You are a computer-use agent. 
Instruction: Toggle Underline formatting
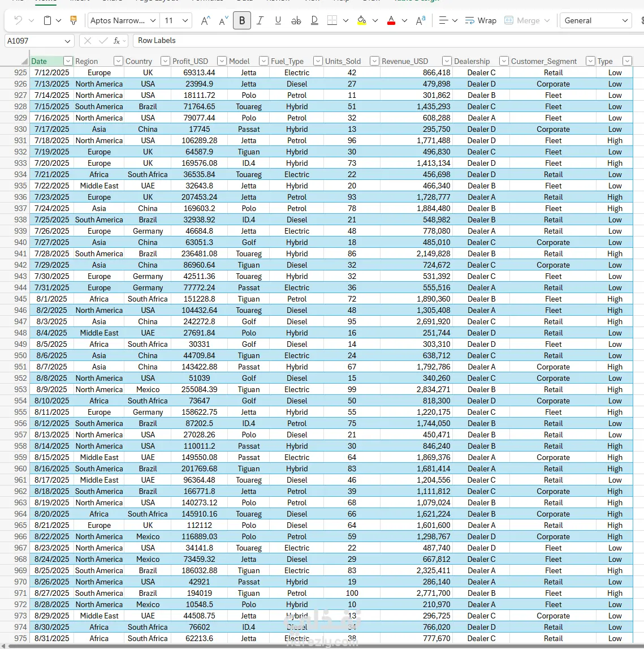click(278, 20)
